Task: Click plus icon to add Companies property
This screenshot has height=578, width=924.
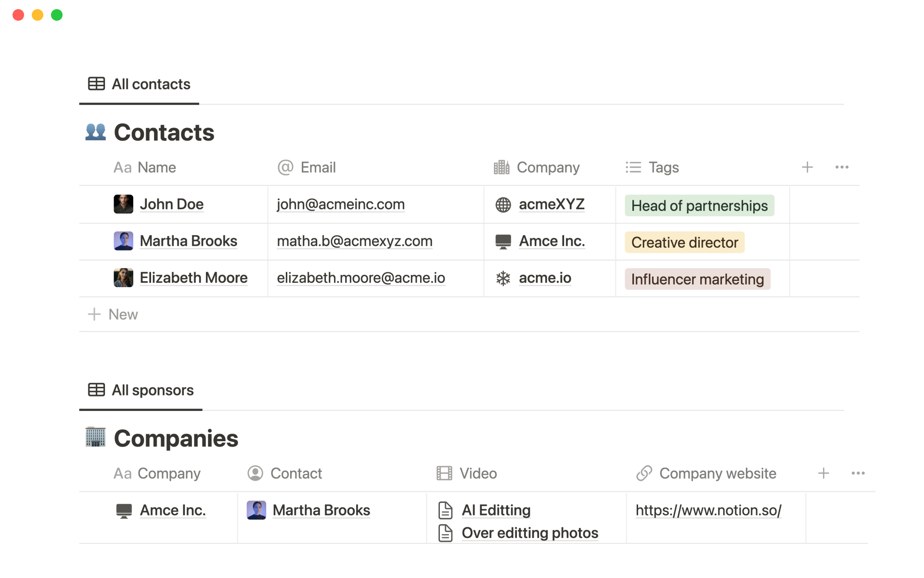Action: point(823,473)
